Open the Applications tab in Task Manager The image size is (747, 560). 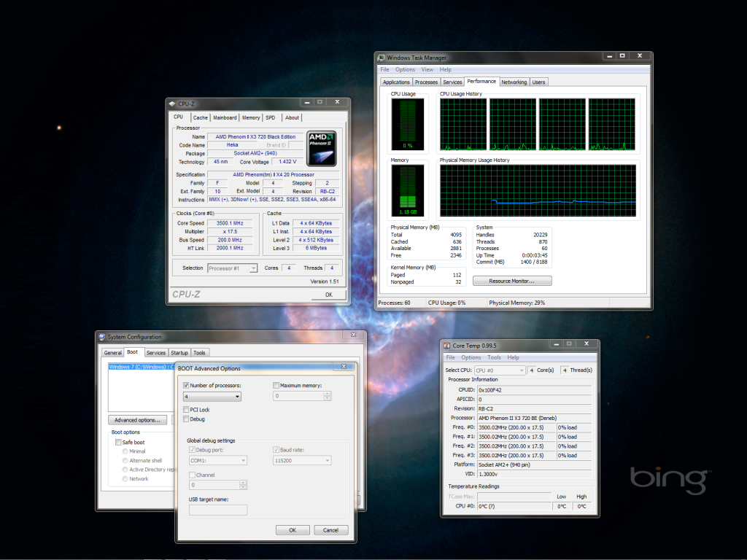[396, 82]
